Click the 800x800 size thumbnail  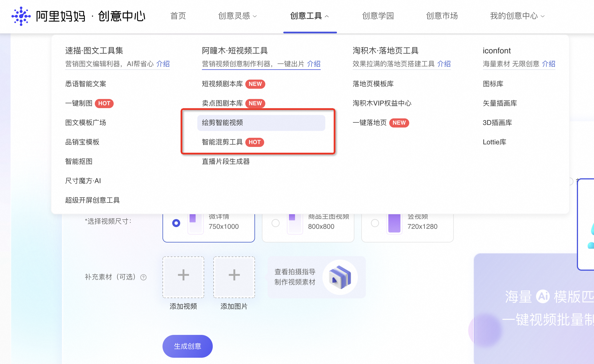point(295,224)
